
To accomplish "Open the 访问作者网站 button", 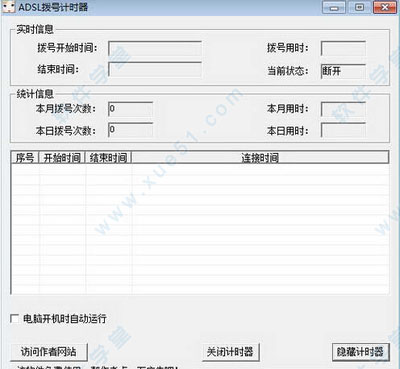I will [49, 352].
